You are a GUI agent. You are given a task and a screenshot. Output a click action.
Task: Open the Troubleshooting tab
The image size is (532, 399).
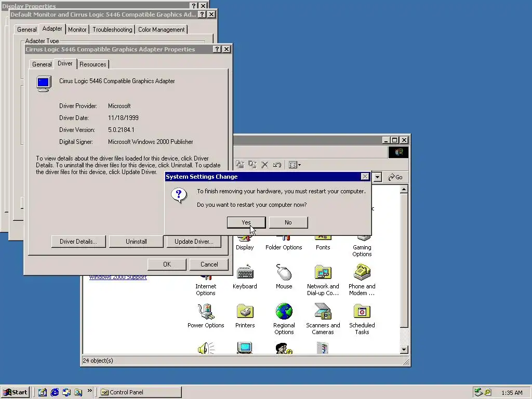pos(112,30)
